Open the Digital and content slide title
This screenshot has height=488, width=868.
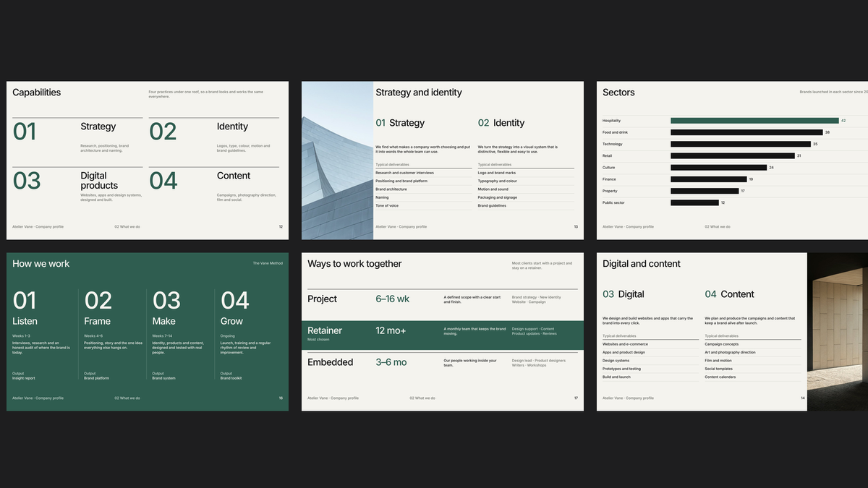click(x=642, y=264)
